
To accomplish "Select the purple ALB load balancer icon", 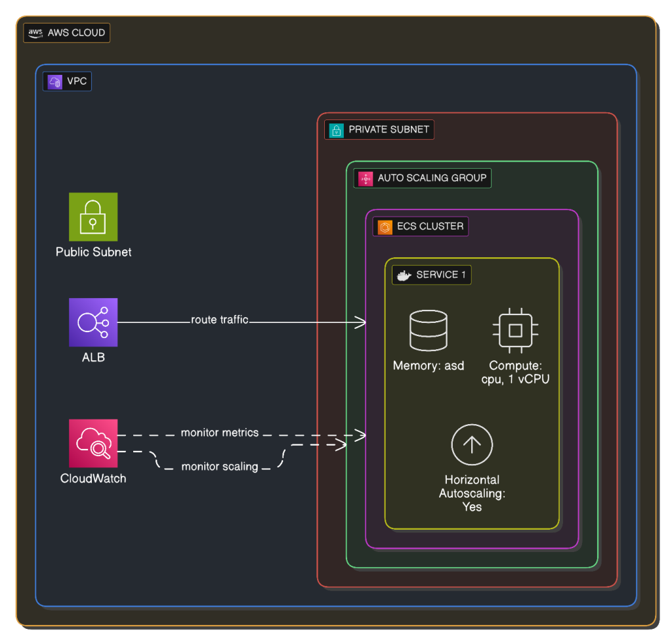I will (93, 322).
